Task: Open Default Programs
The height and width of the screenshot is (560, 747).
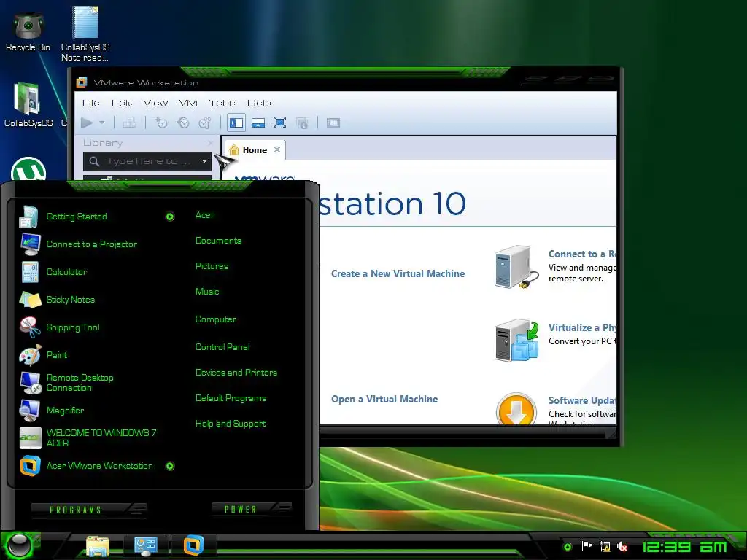Action: 231,398
